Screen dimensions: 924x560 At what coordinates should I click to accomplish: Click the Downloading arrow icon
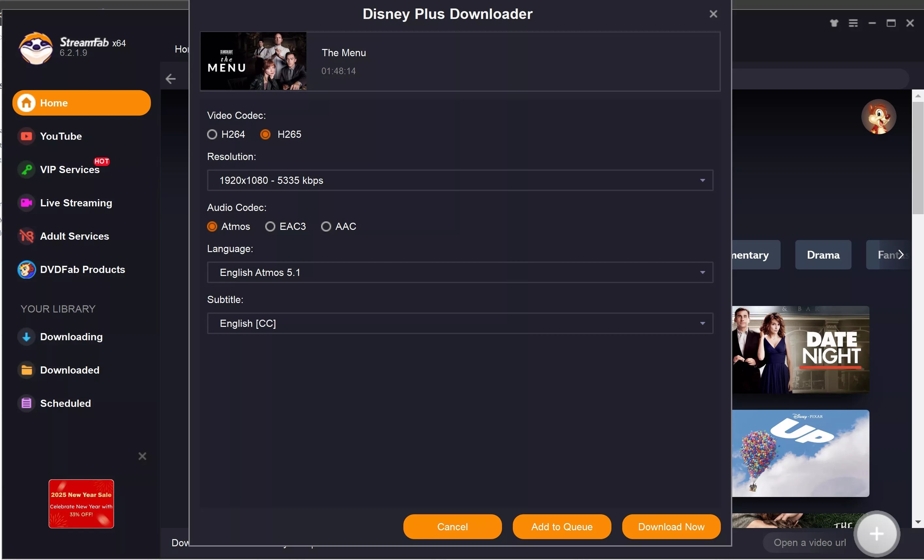(x=26, y=337)
